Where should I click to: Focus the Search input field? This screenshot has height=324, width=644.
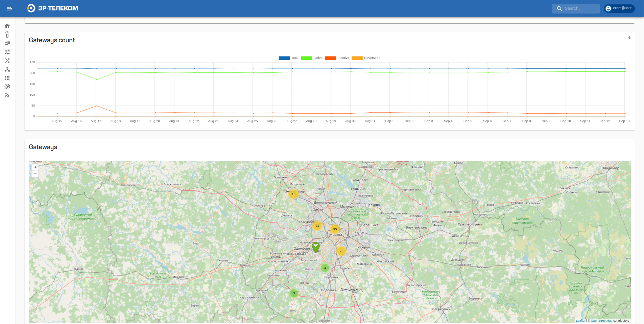(576, 8)
